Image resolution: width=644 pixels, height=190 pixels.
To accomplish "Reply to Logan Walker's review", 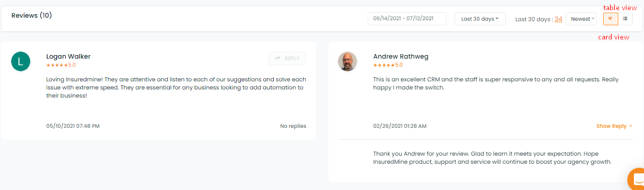I will [x=287, y=59].
